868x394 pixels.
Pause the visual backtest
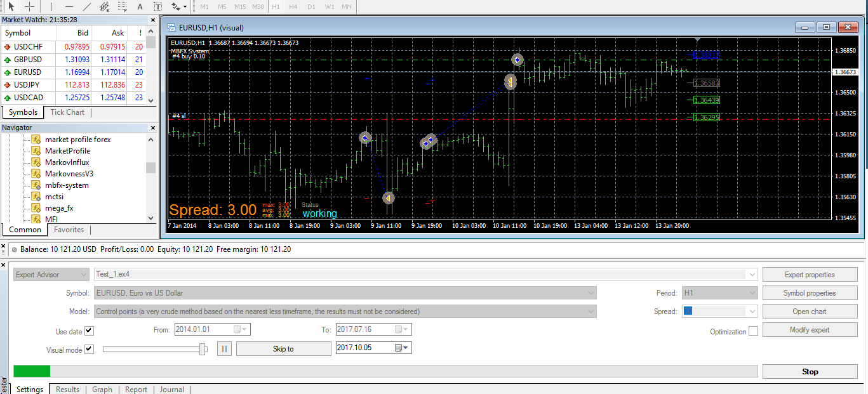click(x=224, y=348)
